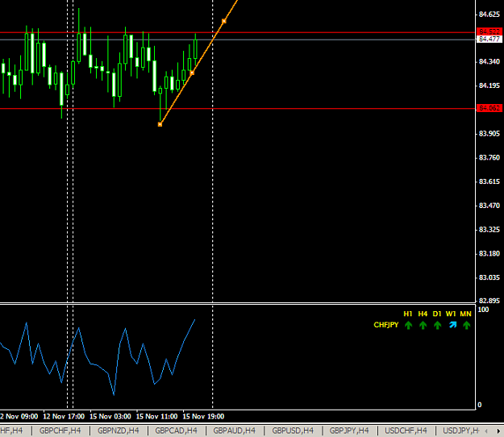Viewport: 504px width, 437px height.
Task: Click the 84.625 price axis value
Action: [x=489, y=15]
